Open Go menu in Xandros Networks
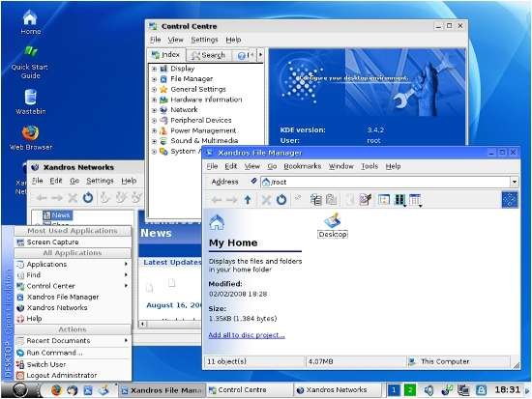Screen dimensions: 532x399 74,181
